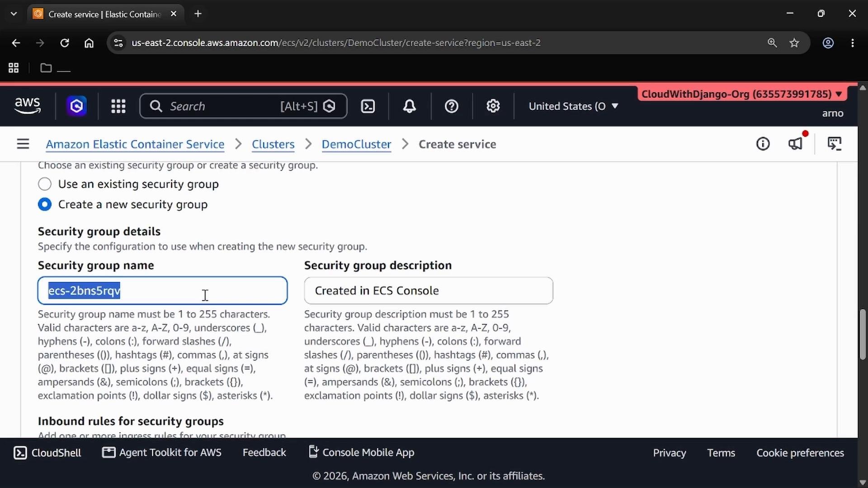The width and height of the screenshot is (868, 488).
Task: Open the AWS services grid menu
Action: pos(118,106)
